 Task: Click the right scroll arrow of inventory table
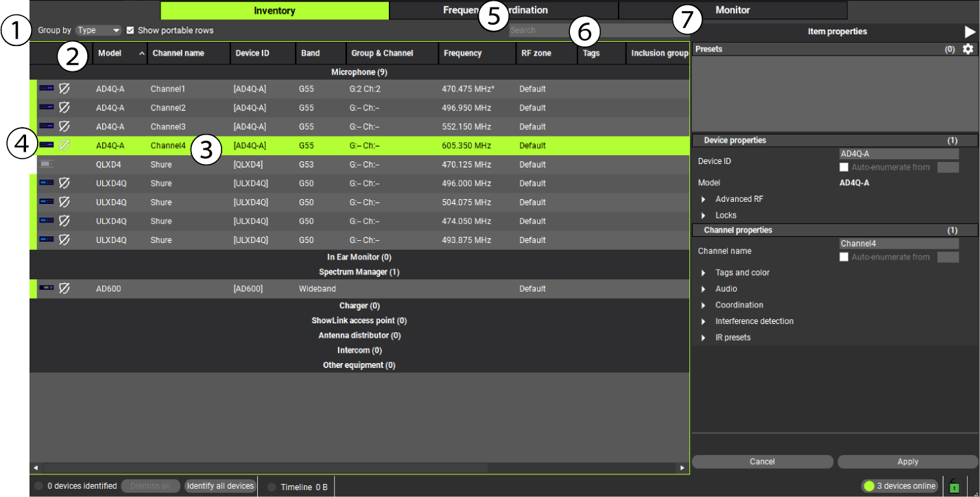coord(682,467)
